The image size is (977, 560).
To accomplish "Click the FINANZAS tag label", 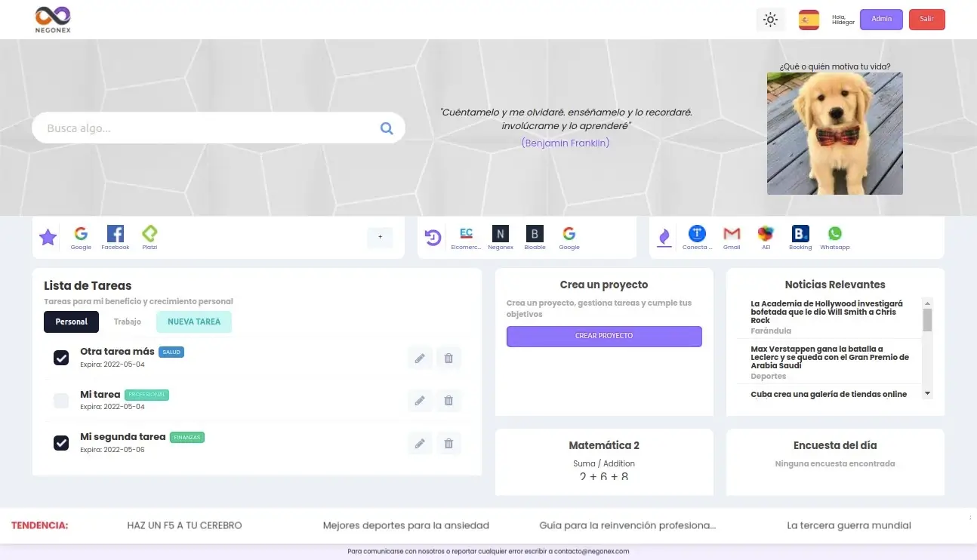I will click(187, 437).
